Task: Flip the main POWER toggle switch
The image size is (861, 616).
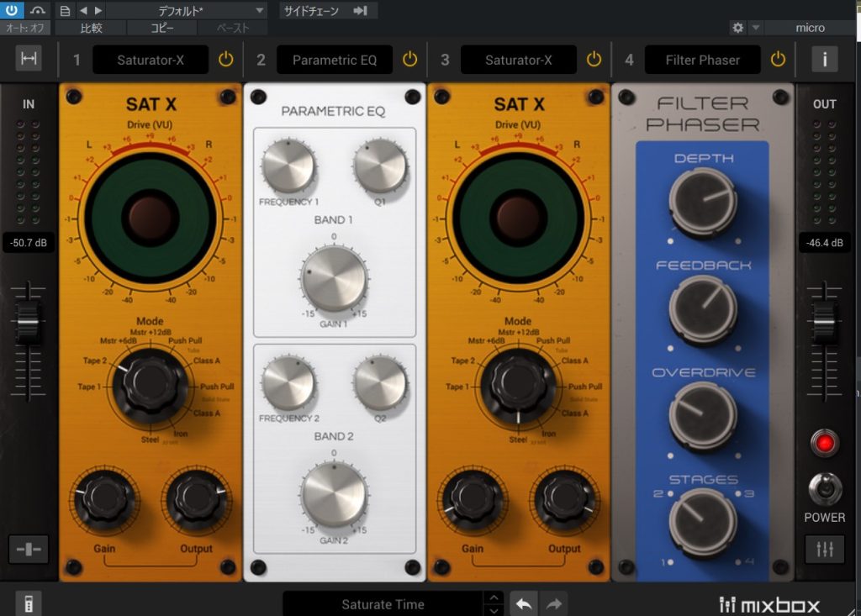Action: tap(824, 487)
